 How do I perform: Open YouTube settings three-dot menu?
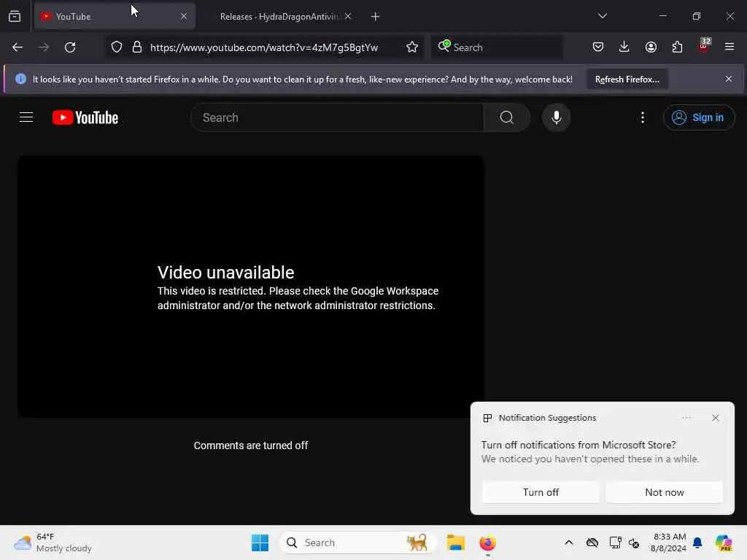pyautogui.click(x=643, y=117)
